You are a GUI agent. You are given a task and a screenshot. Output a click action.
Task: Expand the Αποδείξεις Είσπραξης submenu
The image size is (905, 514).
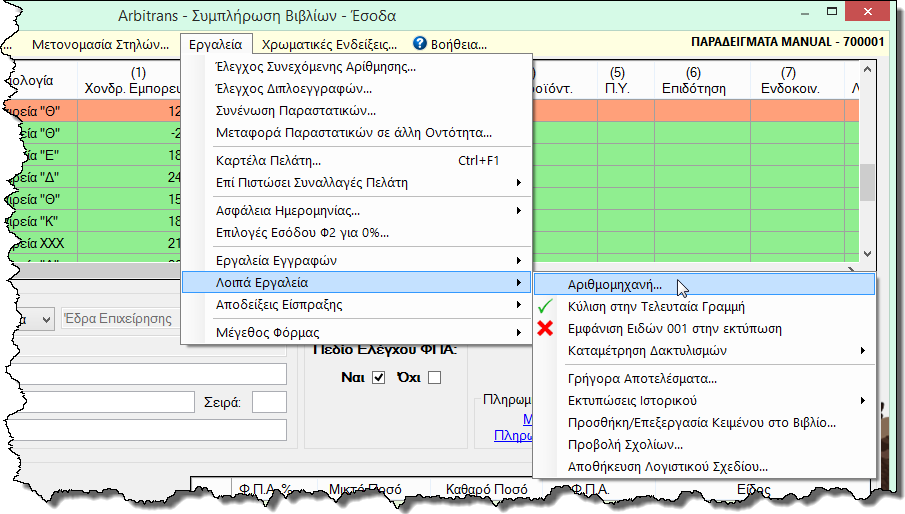tap(356, 305)
